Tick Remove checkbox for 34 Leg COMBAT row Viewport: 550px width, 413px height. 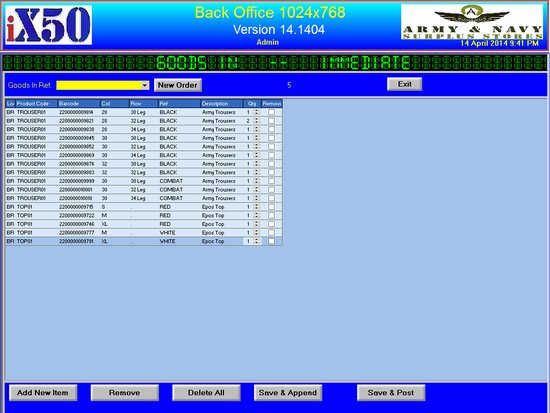coord(271,198)
